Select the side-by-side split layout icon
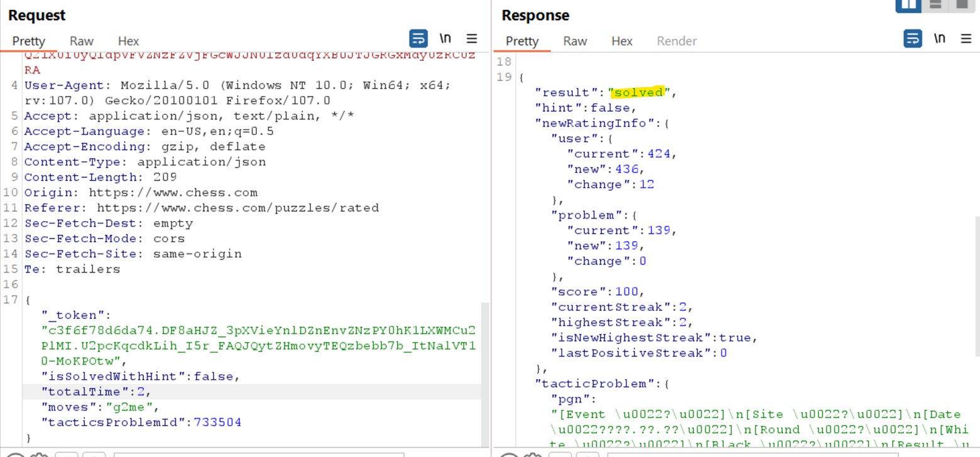This screenshot has width=980, height=457. 908,5
